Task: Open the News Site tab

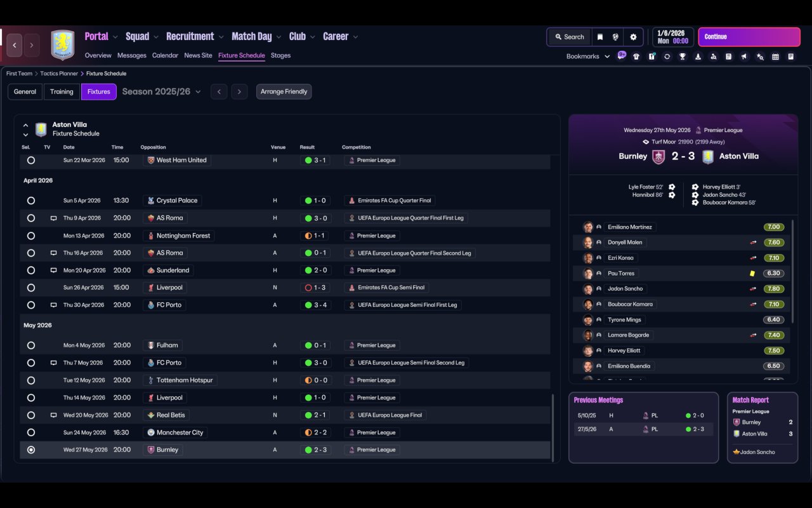Action: [198, 56]
